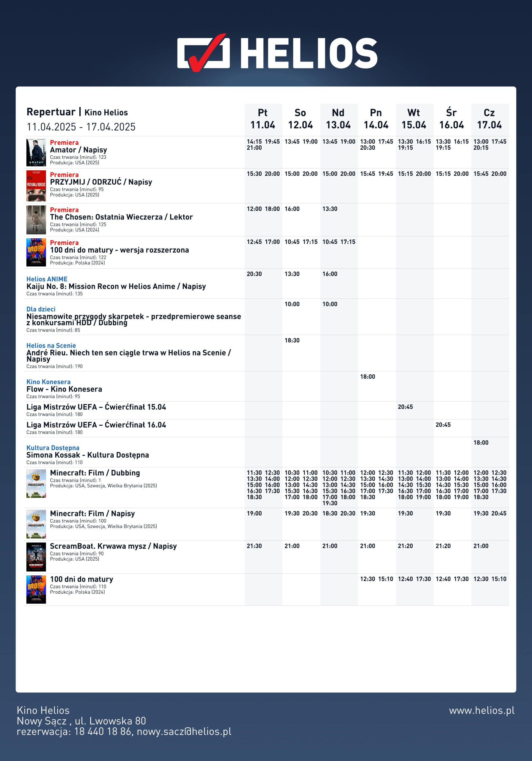
Task: Open the Helios ANIME category label
Action: tap(47, 279)
